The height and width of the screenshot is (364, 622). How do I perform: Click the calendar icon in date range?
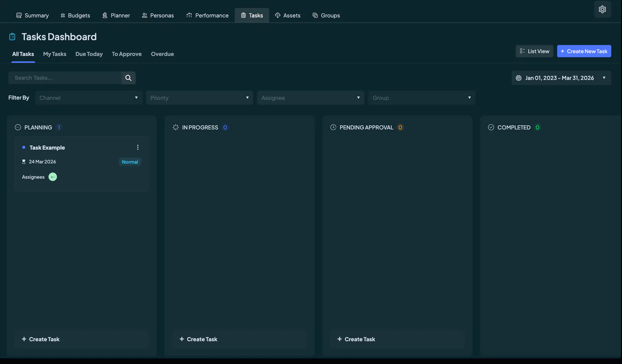pos(519,78)
